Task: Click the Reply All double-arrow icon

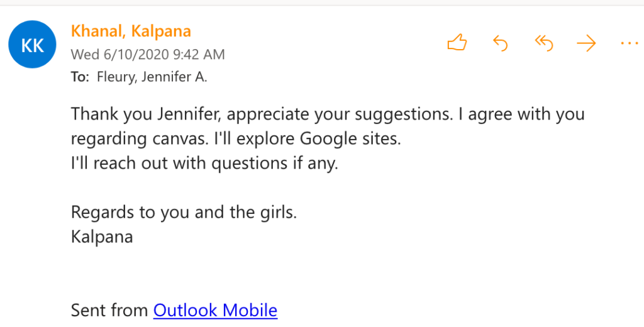Action: [543, 43]
